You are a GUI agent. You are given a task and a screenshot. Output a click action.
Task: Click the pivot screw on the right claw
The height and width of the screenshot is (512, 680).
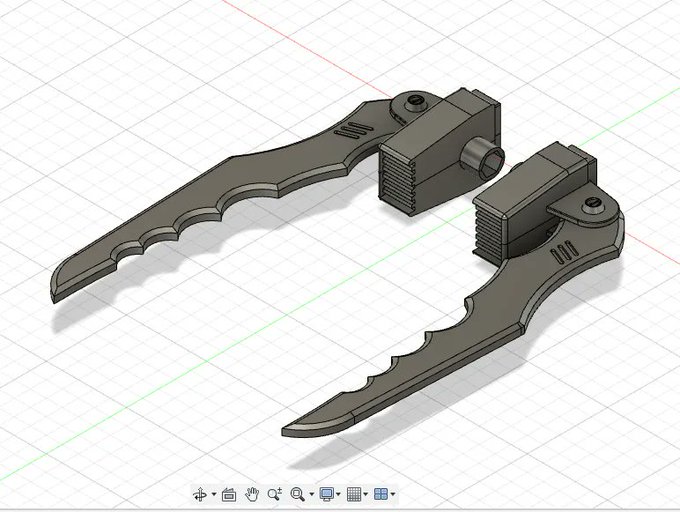coord(594,205)
